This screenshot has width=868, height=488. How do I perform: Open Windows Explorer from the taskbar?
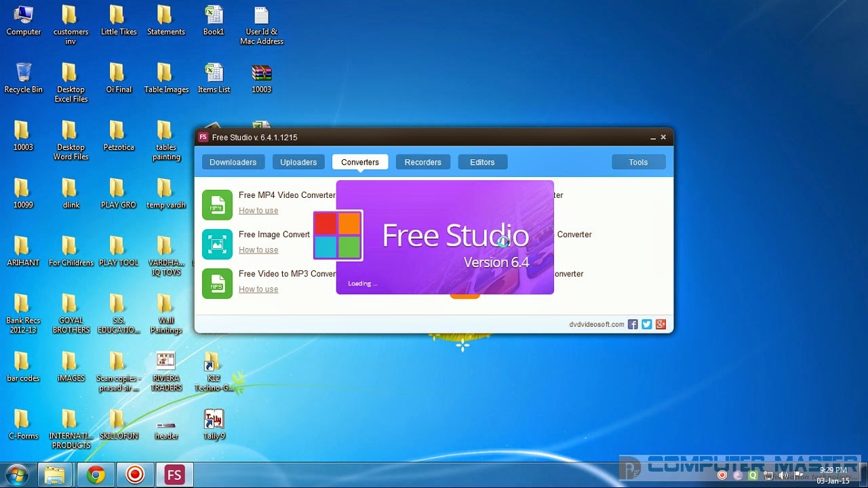[x=55, y=475]
